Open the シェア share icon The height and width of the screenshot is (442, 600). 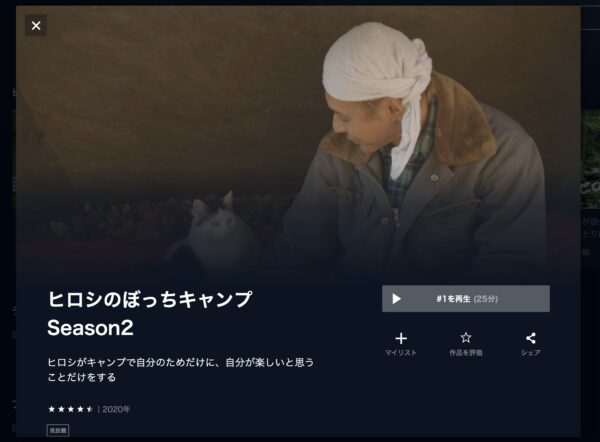[x=530, y=338]
